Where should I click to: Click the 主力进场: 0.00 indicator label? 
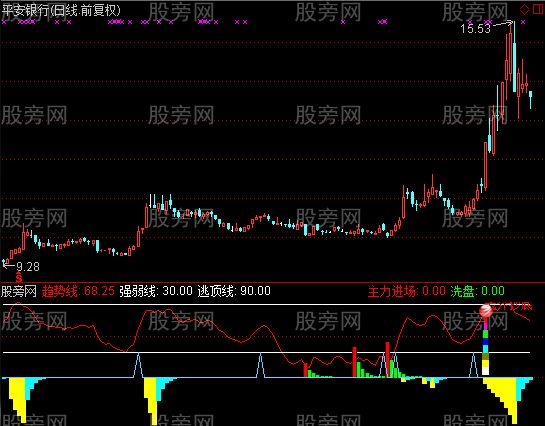[x=406, y=291]
